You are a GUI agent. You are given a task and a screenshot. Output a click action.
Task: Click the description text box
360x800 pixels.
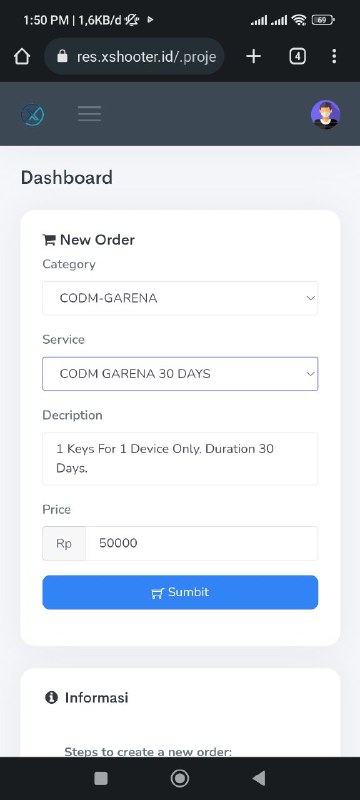pyautogui.click(x=180, y=458)
